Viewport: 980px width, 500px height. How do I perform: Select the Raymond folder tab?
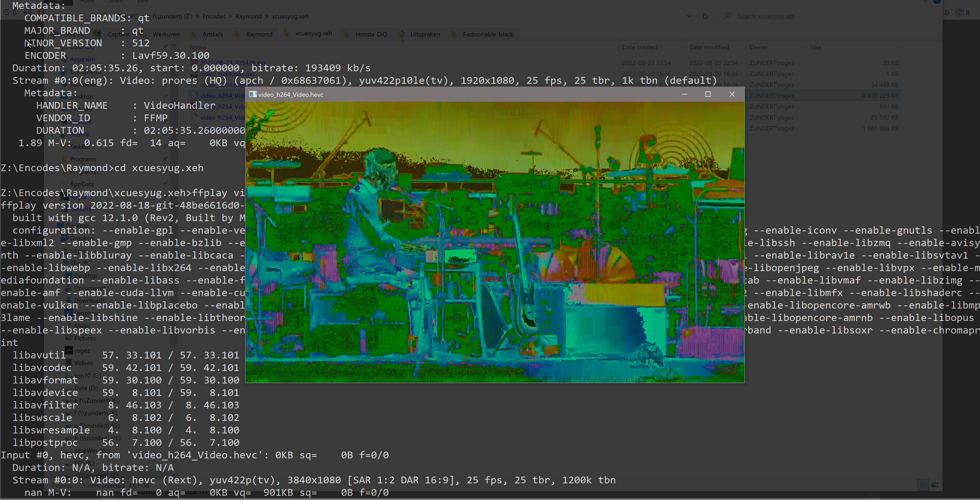(x=259, y=34)
